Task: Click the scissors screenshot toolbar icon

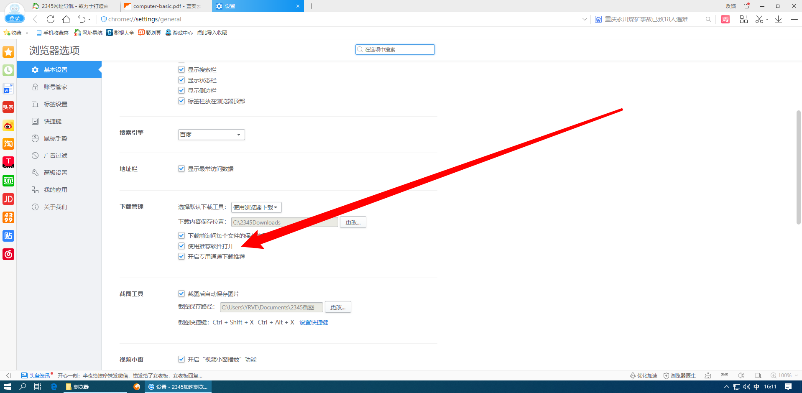Action: click(x=759, y=19)
